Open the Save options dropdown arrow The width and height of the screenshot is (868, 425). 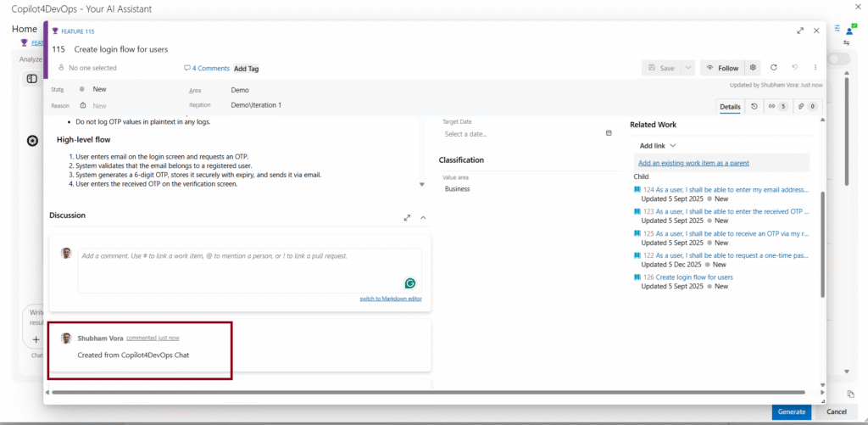click(687, 68)
